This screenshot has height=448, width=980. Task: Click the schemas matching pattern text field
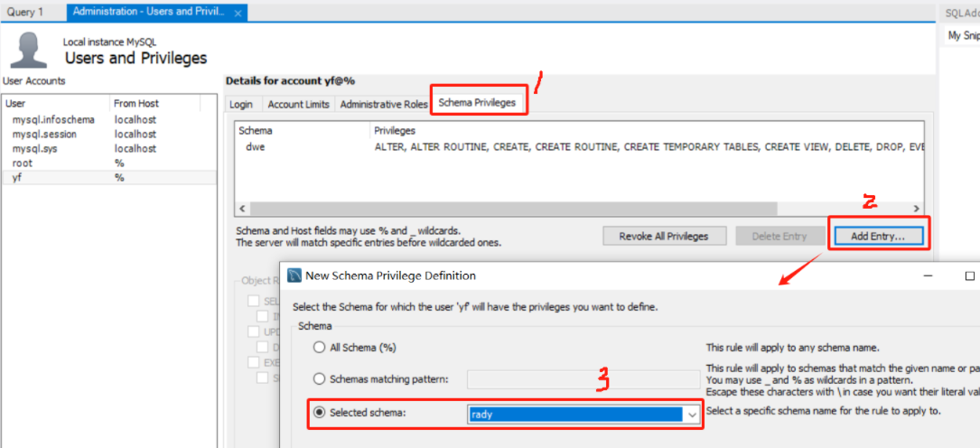coord(583,379)
